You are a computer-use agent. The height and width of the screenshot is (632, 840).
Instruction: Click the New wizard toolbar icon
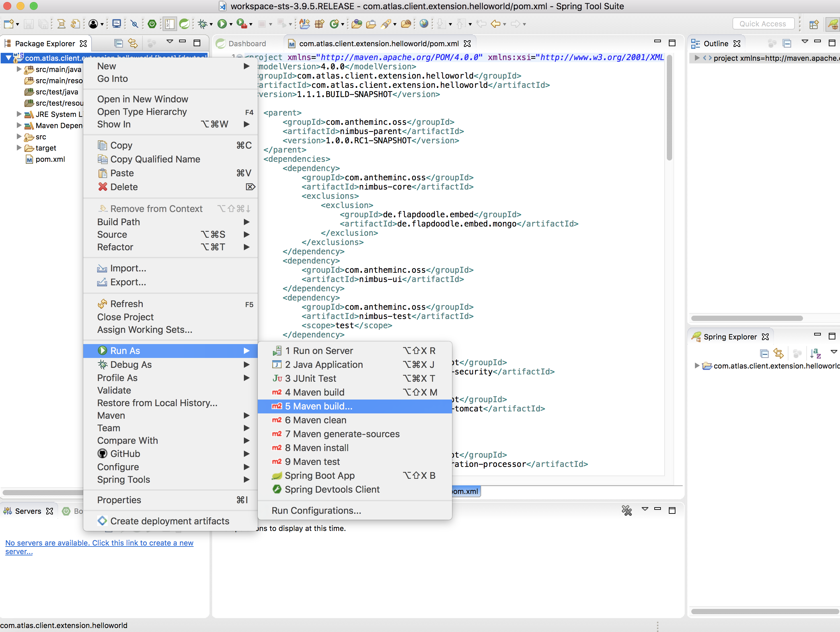8,24
